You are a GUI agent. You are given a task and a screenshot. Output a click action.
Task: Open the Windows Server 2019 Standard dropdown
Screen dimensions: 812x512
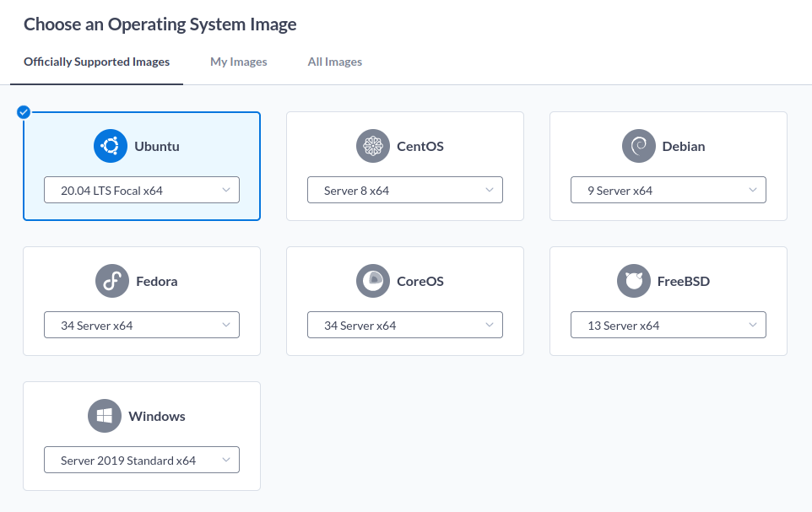(x=142, y=460)
